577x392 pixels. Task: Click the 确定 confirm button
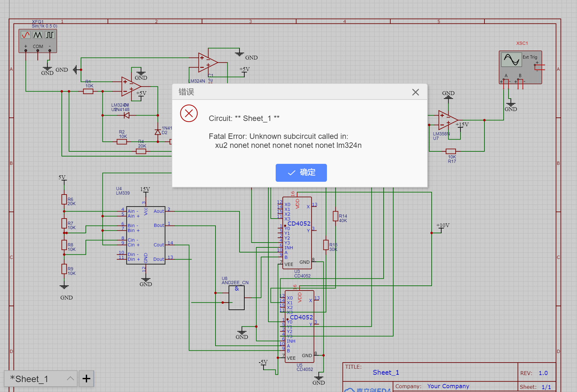[301, 173]
